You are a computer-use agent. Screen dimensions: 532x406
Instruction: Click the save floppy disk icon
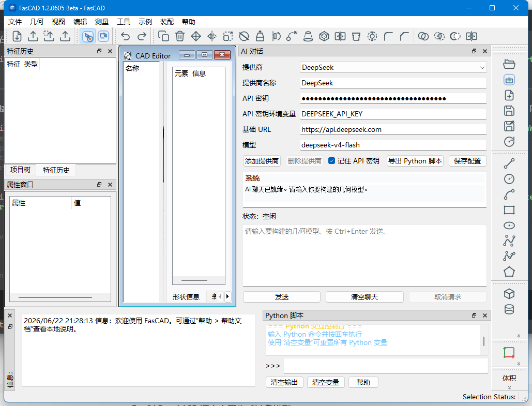[509, 111]
